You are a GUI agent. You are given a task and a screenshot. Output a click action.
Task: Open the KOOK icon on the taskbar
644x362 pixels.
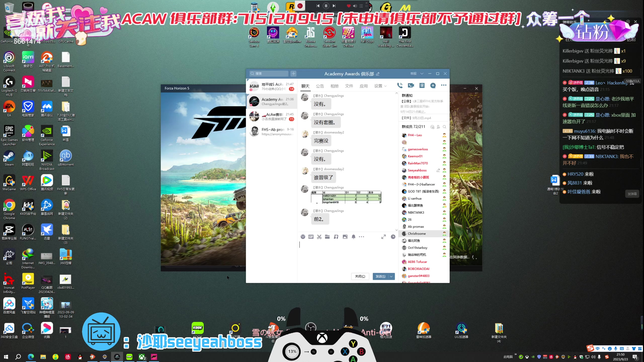click(129, 357)
